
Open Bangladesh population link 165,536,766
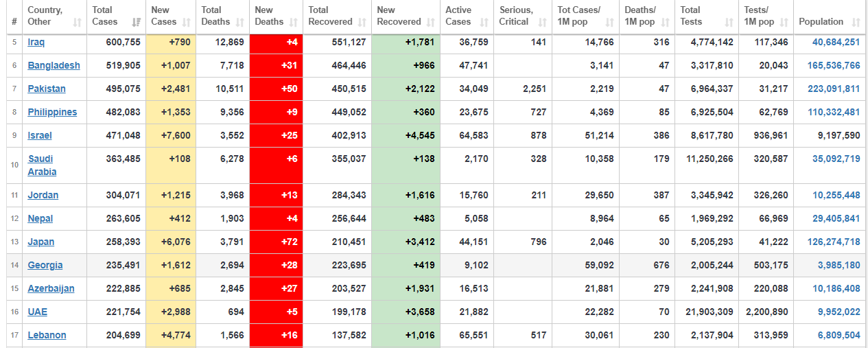point(834,65)
